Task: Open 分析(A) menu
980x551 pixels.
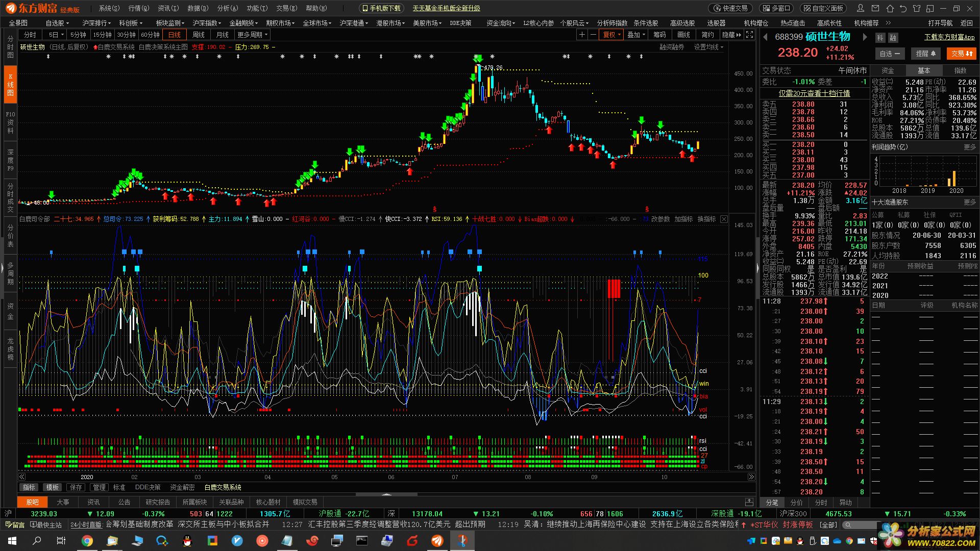Action: (x=228, y=8)
